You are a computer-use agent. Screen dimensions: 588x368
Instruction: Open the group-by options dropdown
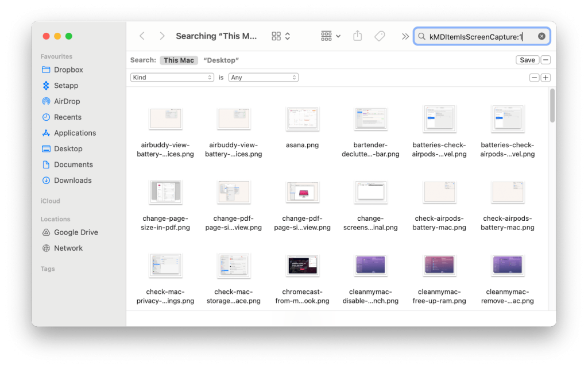click(331, 36)
